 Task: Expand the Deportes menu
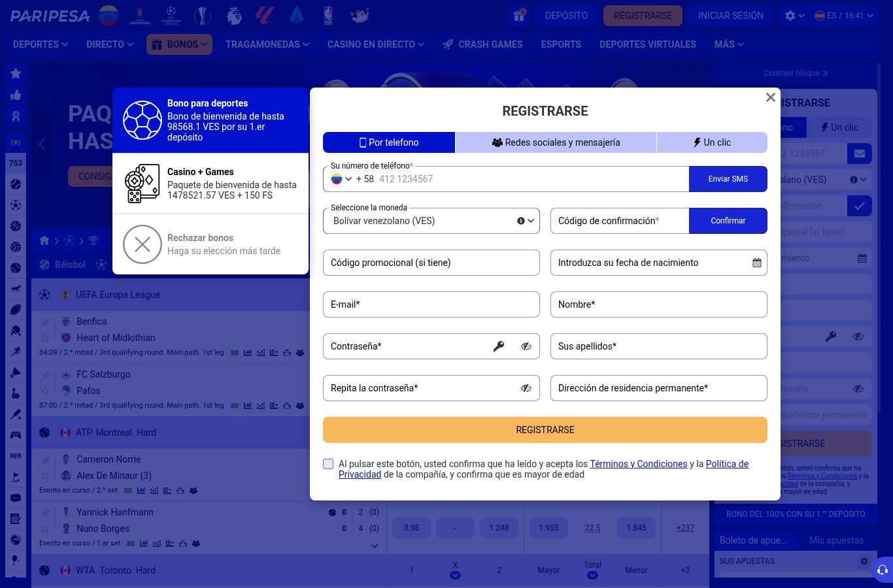[x=41, y=44]
